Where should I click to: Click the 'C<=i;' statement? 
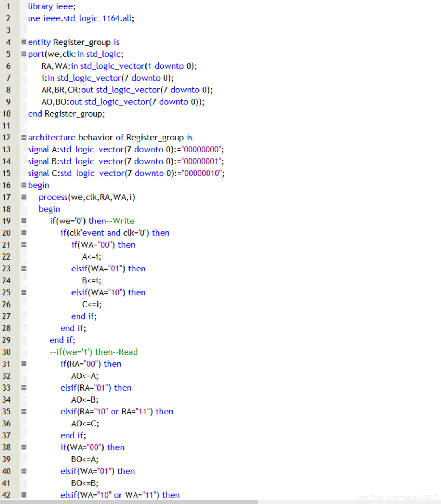tap(92, 304)
